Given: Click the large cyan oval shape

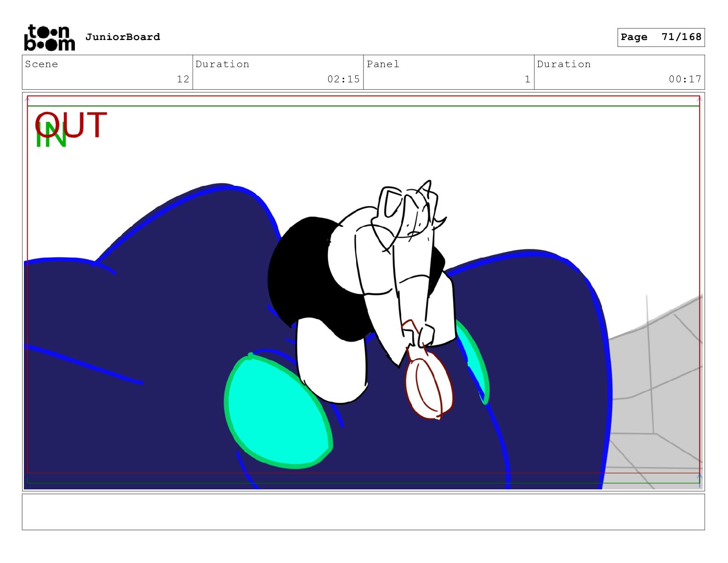Looking at the screenshot, I should (278, 411).
